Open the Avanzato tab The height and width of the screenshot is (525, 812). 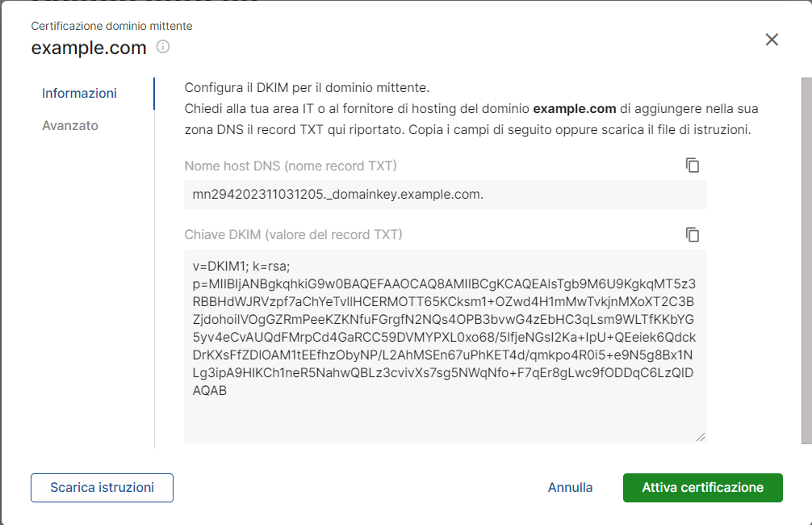[70, 126]
